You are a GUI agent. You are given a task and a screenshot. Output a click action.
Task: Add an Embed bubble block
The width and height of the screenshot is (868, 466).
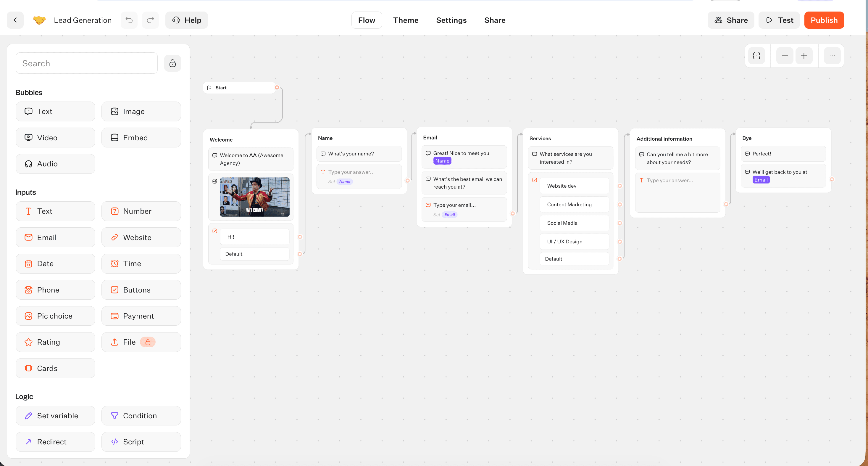[141, 138]
